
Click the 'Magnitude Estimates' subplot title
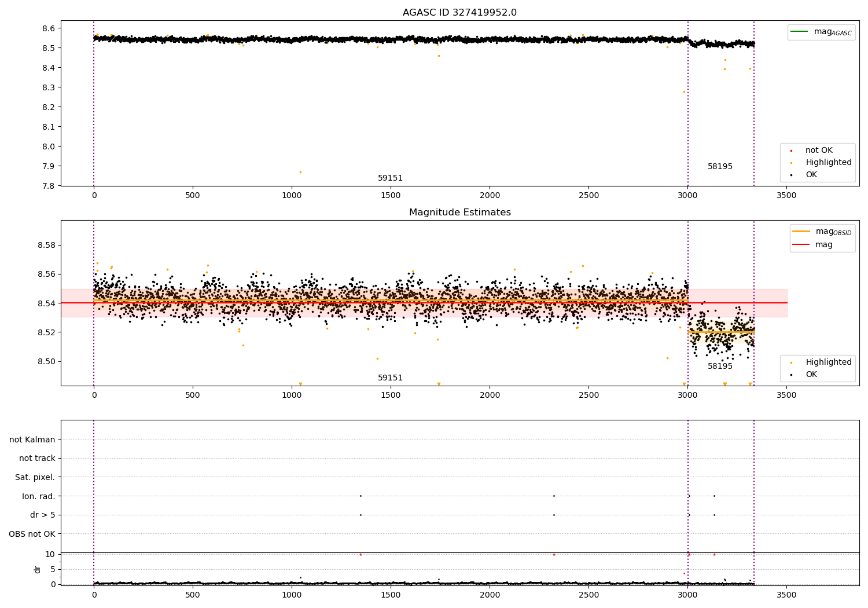(x=459, y=213)
